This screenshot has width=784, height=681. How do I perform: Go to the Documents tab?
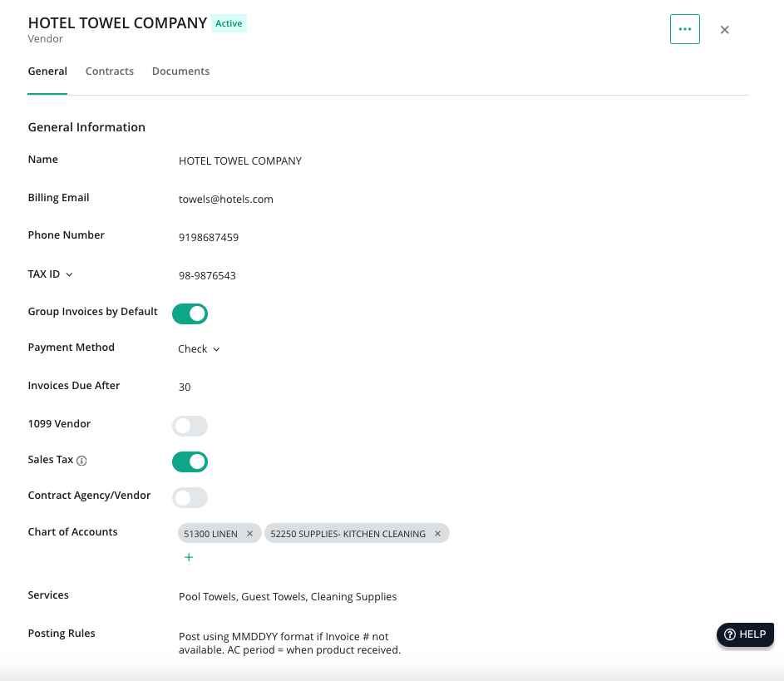pos(180,71)
